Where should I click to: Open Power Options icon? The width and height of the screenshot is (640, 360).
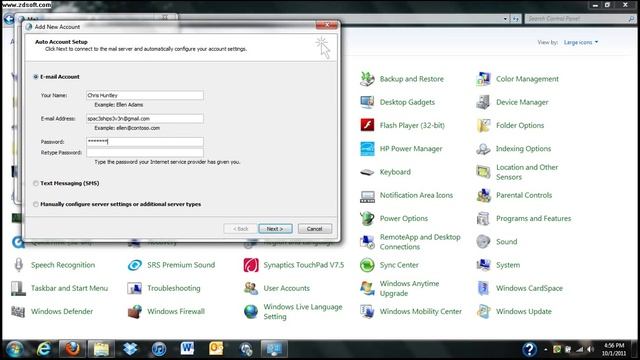point(367,218)
